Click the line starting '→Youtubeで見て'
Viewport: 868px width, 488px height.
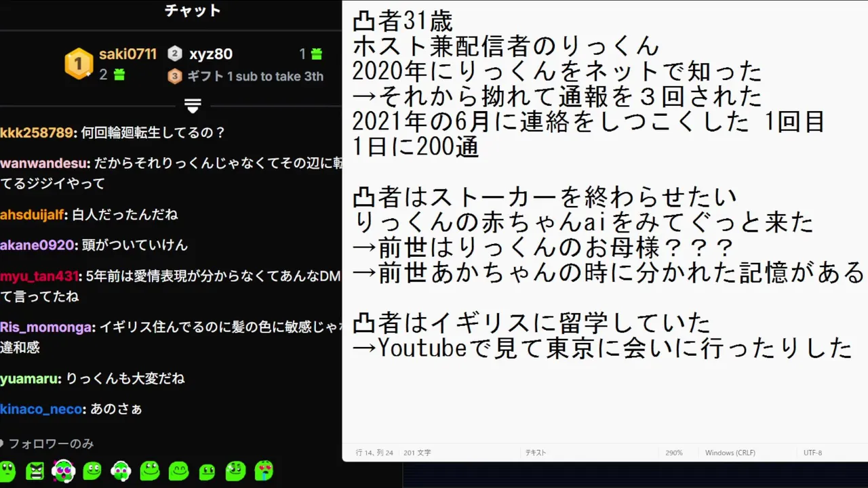point(602,348)
